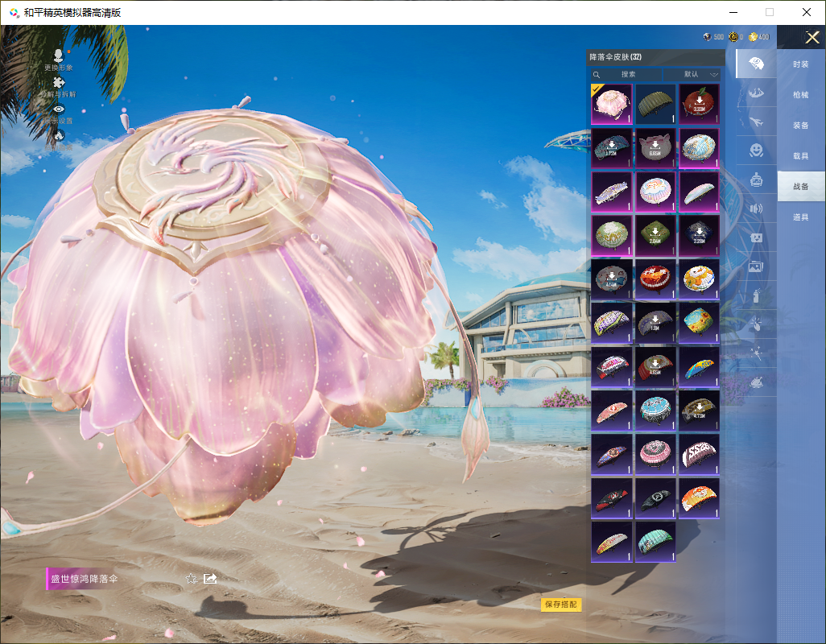The height and width of the screenshot is (644, 826).
Task: Switch to the 枪械 tab
Action: (801, 95)
